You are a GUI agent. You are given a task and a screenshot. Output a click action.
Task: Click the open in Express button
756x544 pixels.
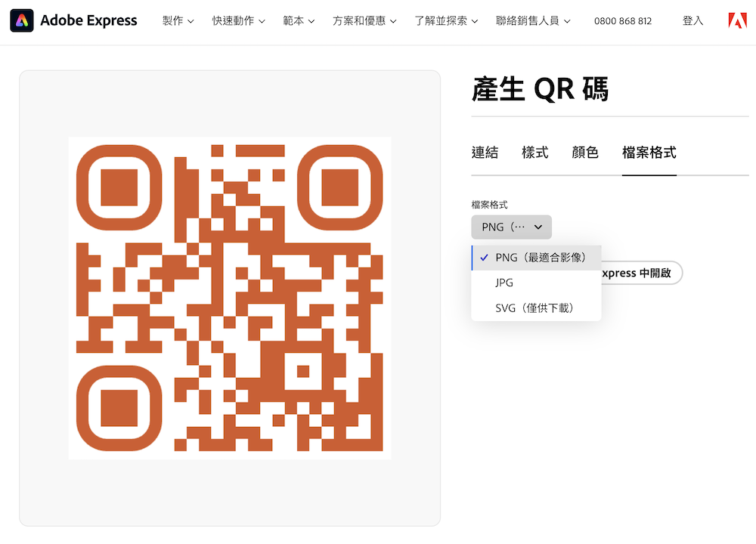click(x=641, y=273)
